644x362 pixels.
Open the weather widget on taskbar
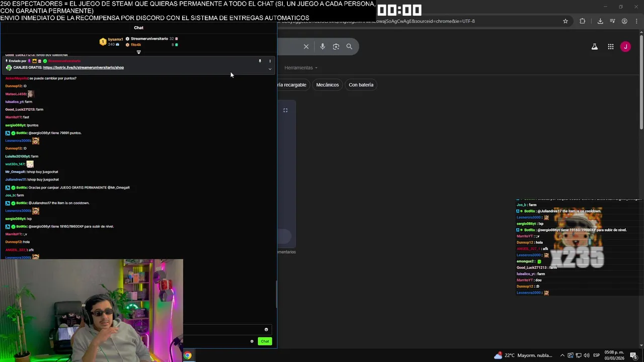click(523, 355)
